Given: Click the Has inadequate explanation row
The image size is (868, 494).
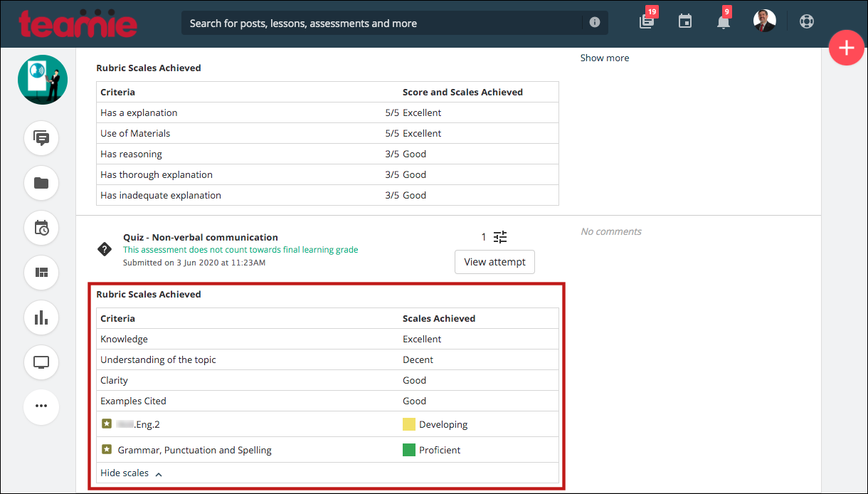Looking at the screenshot, I should click(x=327, y=195).
